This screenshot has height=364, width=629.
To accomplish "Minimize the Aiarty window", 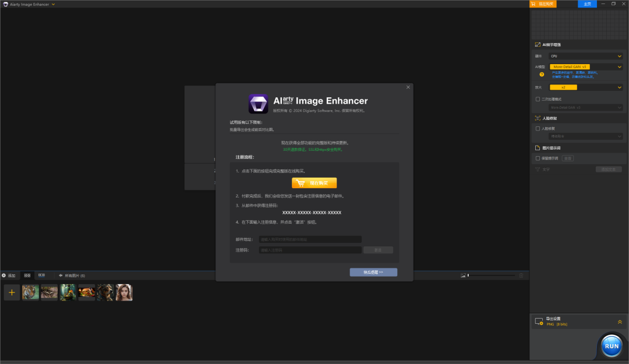I will click(x=603, y=3).
